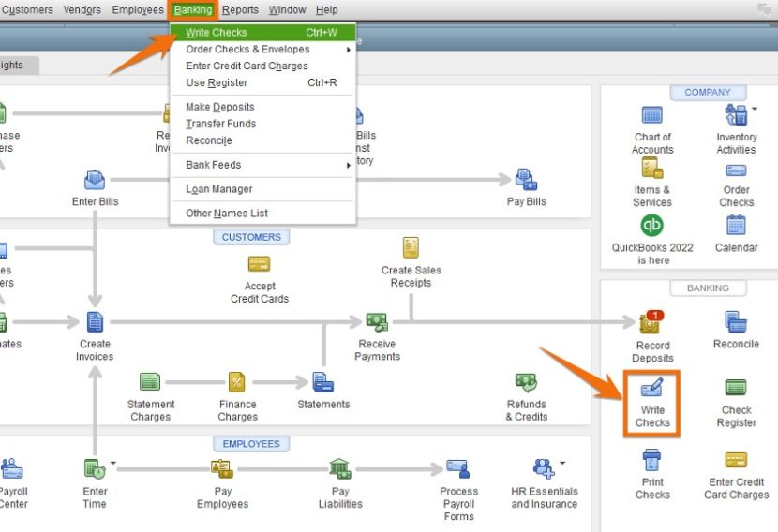Open the Window menu
Image resolution: width=778 pixels, height=532 pixels.
click(287, 9)
